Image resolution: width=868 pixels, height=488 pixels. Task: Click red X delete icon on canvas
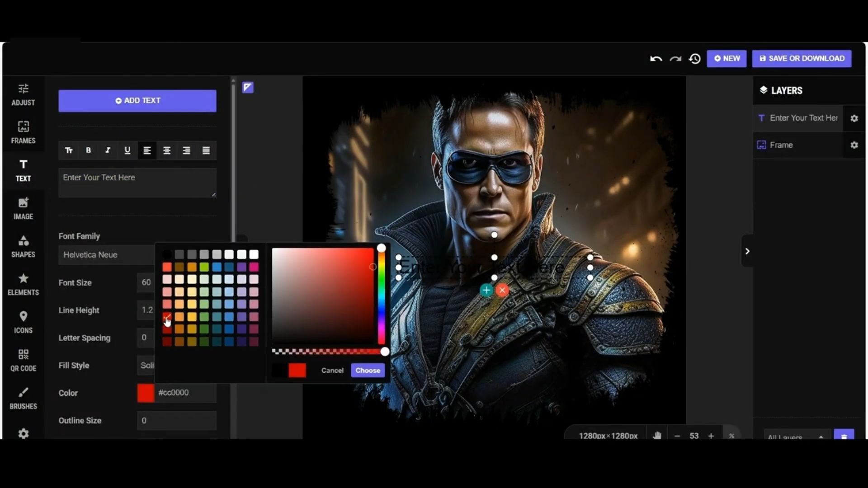click(502, 290)
